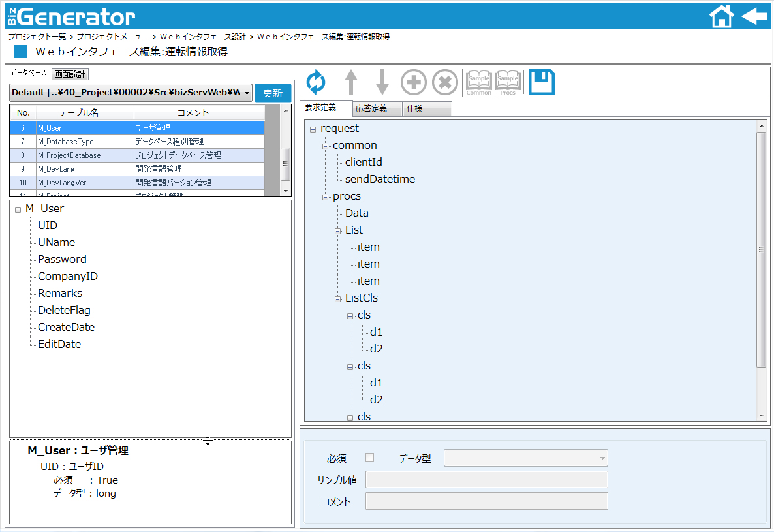Click the move up arrow toolbar icon
The height and width of the screenshot is (532, 774).
pos(351,82)
